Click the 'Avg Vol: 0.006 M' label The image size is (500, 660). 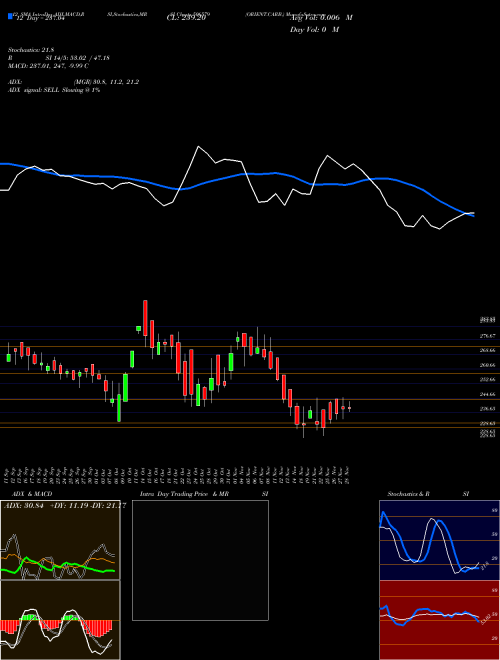tap(321, 18)
